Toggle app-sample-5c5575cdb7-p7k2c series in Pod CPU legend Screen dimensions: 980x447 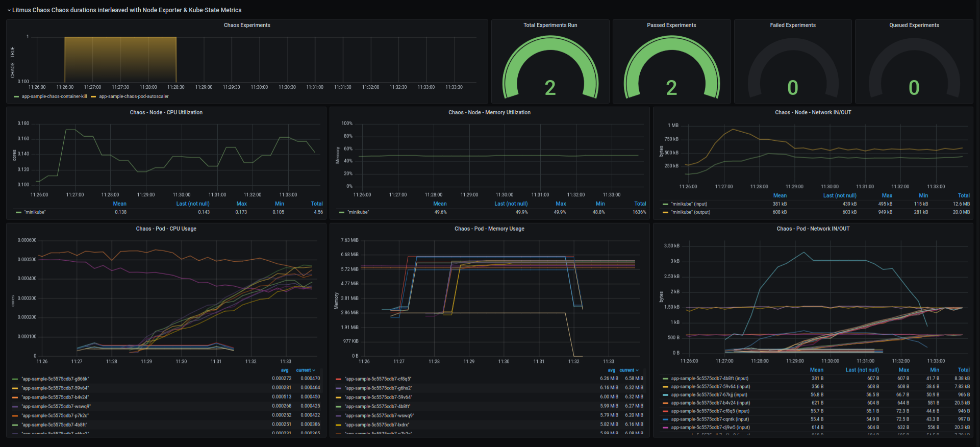55,416
